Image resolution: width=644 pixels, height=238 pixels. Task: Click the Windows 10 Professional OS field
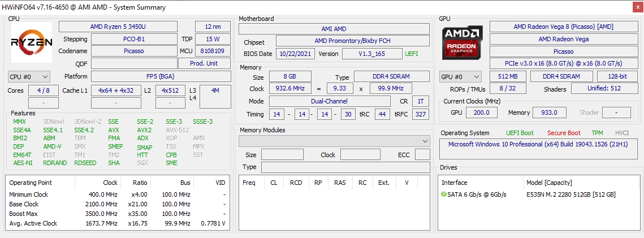(539, 149)
